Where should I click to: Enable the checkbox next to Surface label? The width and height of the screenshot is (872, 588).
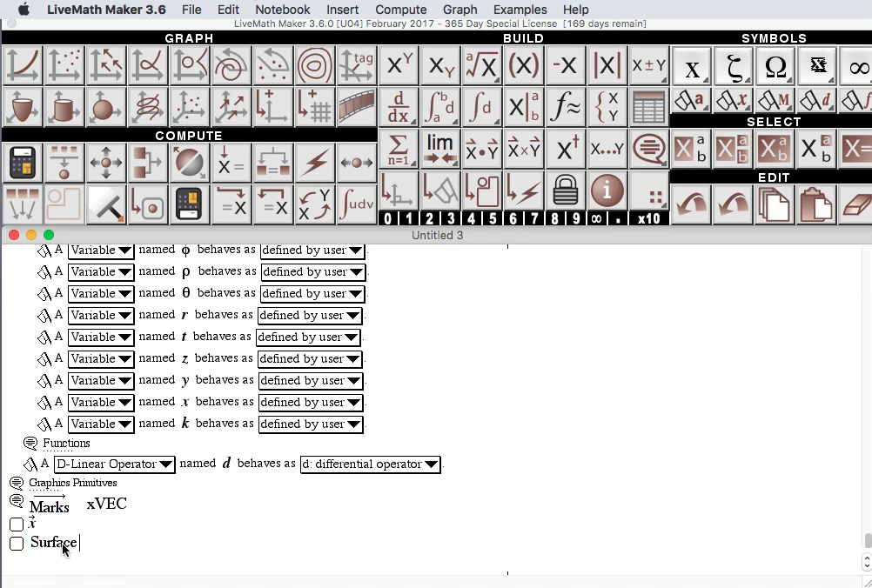tap(16, 543)
